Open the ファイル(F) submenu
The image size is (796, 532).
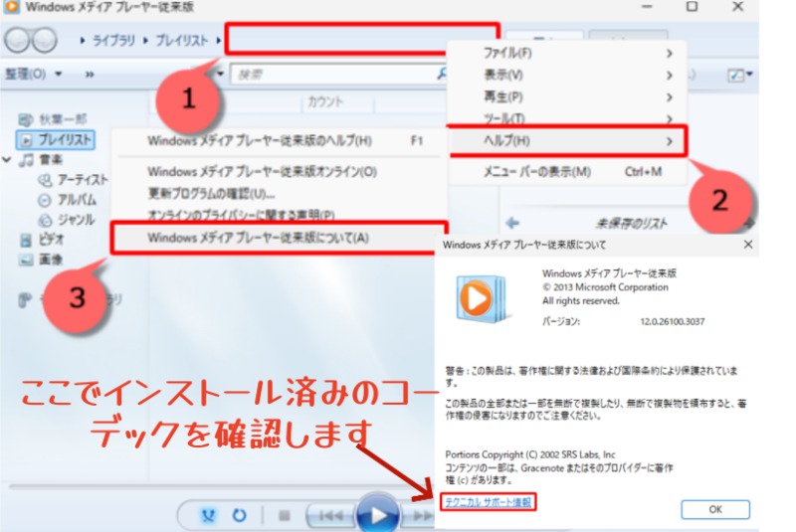(x=567, y=53)
